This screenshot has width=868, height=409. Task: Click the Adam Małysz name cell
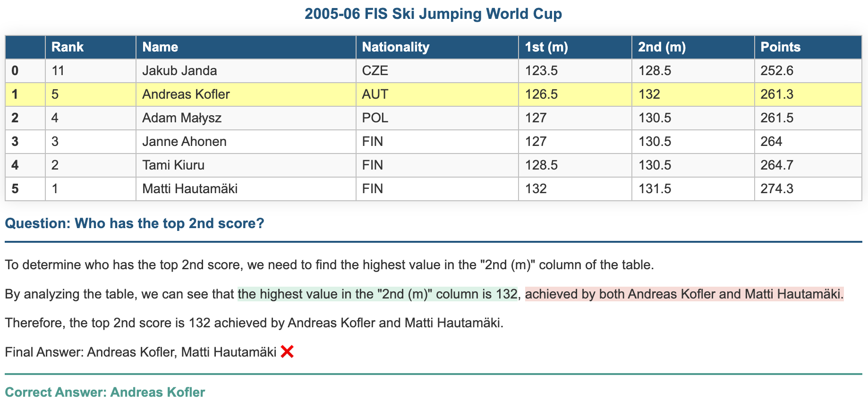[x=246, y=118]
